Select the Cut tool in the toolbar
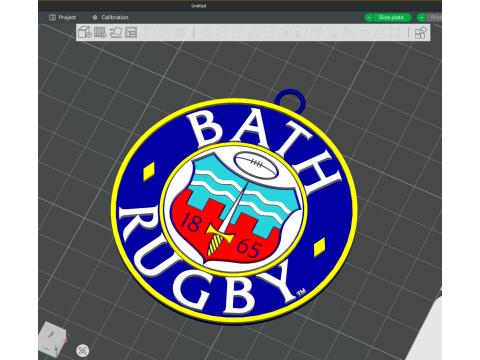This screenshot has width=480, height=360. [269, 33]
